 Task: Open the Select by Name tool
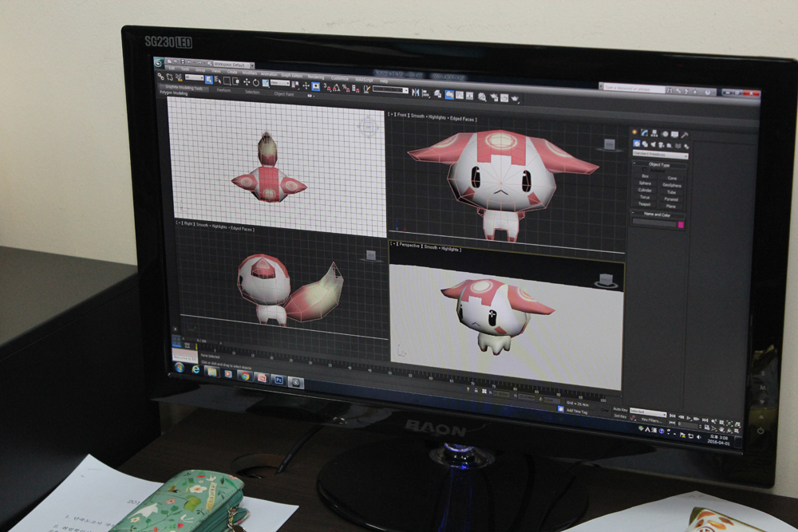click(218, 81)
